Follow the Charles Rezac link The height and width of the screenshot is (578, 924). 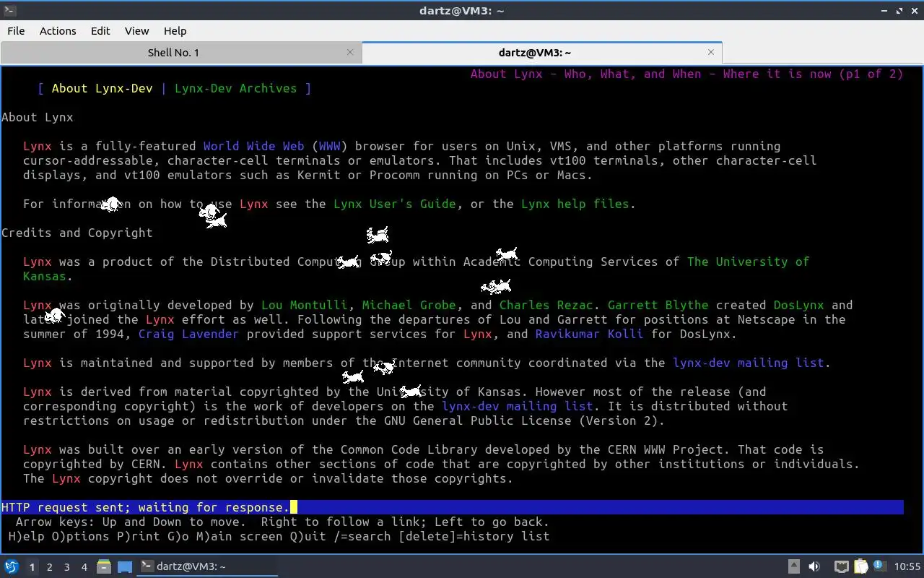(546, 305)
